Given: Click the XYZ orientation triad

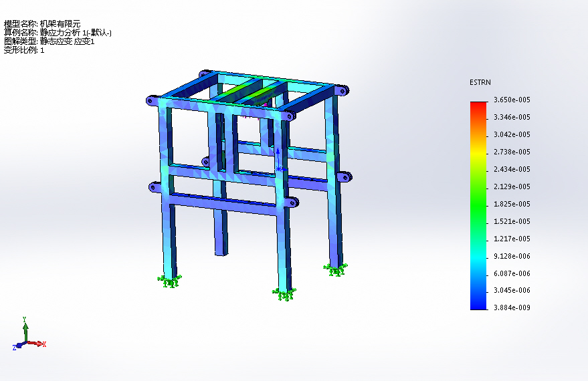Looking at the screenshot, I should tap(29, 334).
